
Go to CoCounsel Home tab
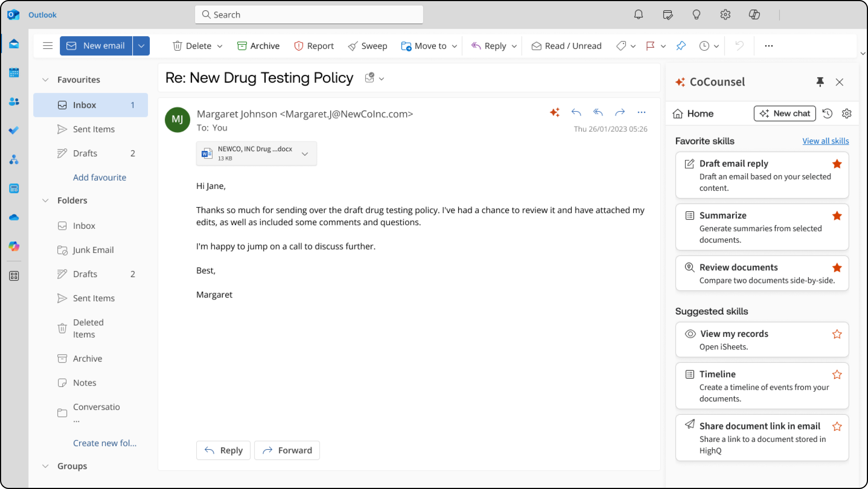point(693,114)
